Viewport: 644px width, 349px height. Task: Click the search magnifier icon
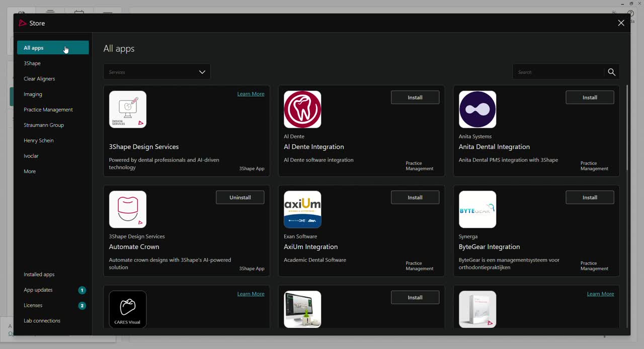[611, 72]
